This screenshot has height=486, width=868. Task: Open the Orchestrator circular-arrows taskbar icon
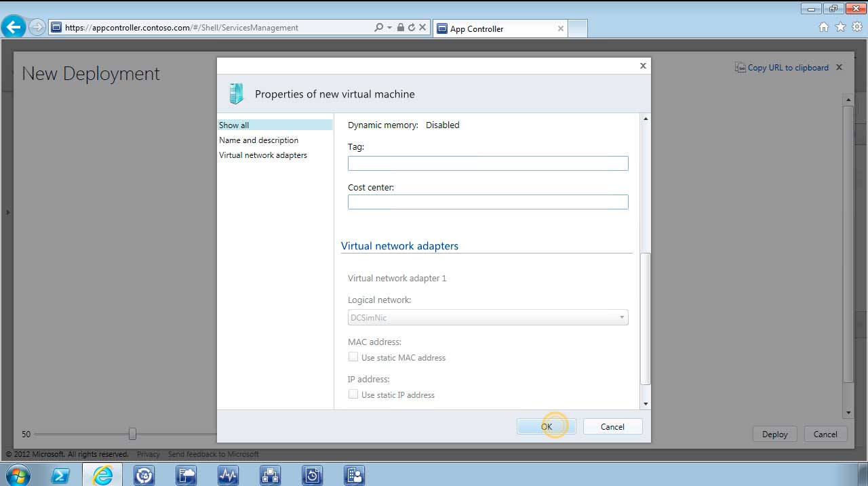[144, 475]
